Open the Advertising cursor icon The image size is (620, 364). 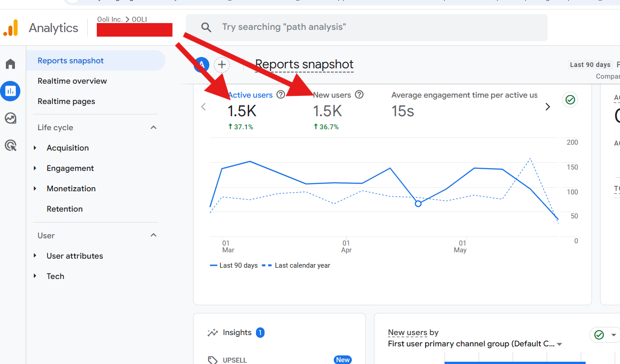pos(10,146)
